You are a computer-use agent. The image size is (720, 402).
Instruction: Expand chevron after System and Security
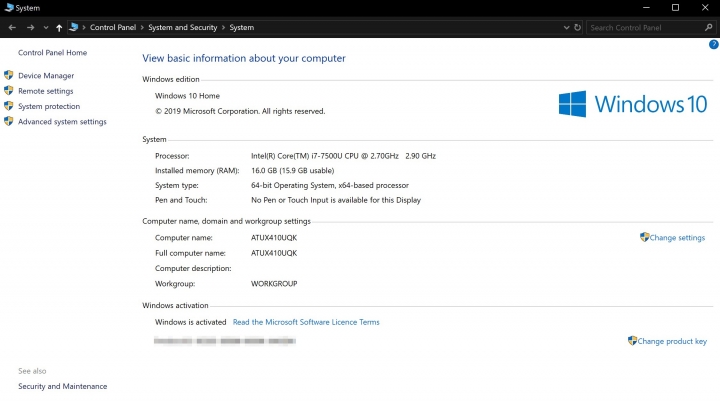point(223,28)
